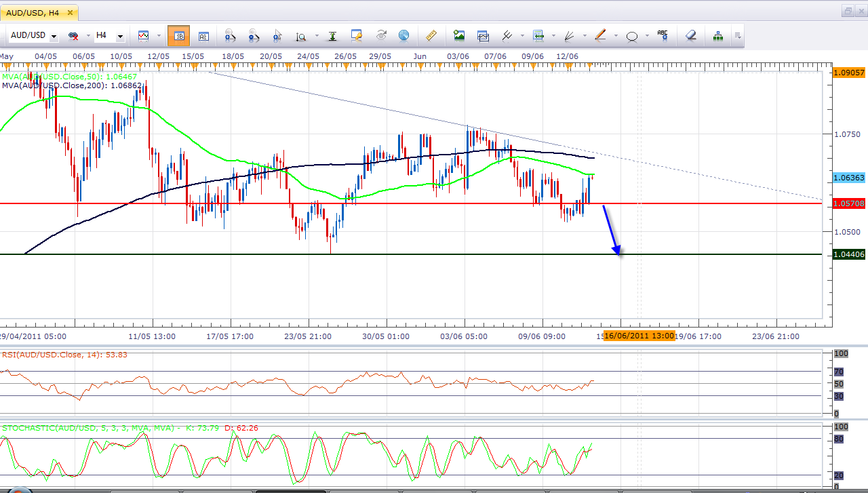This screenshot has width=868, height=493.
Task: Click the unlink chart icon with red X
Action: 73,36
